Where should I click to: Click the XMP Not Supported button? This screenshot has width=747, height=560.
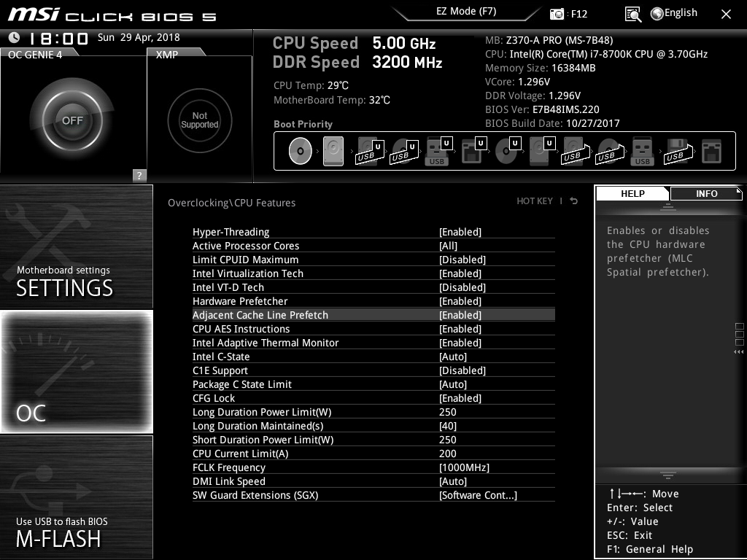point(200,120)
